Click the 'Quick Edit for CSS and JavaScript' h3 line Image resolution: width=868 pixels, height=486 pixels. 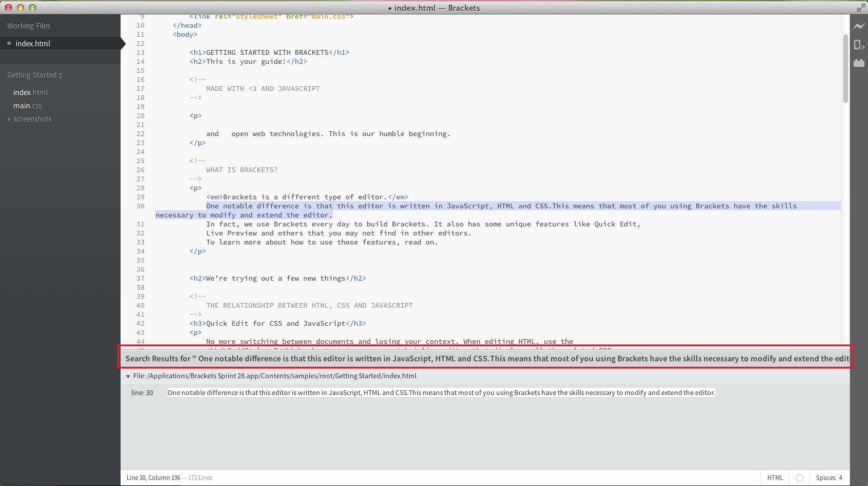(x=278, y=323)
